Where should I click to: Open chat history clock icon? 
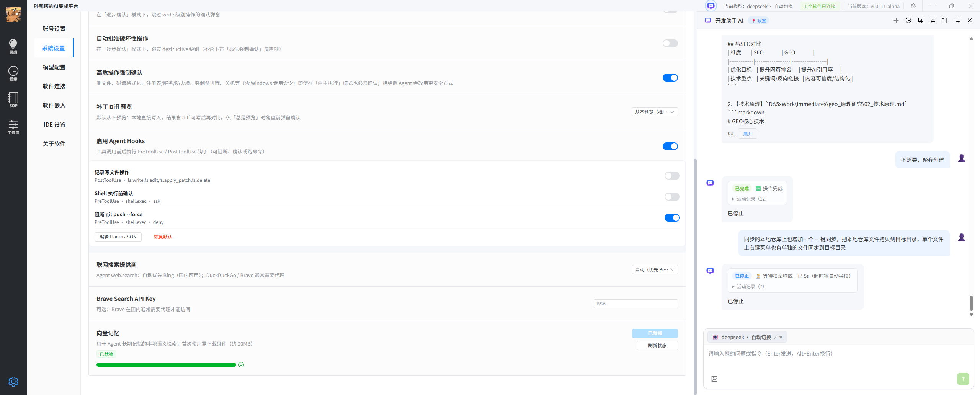[908, 20]
